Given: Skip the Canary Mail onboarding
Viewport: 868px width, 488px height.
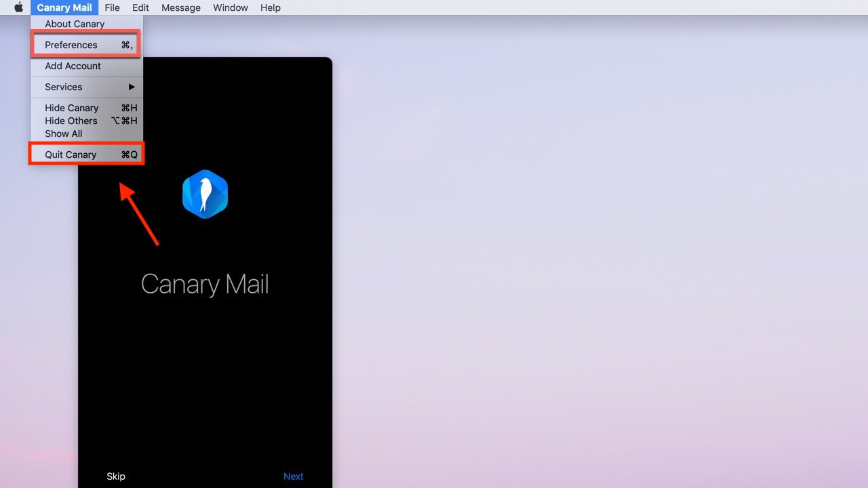Looking at the screenshot, I should pos(116,476).
